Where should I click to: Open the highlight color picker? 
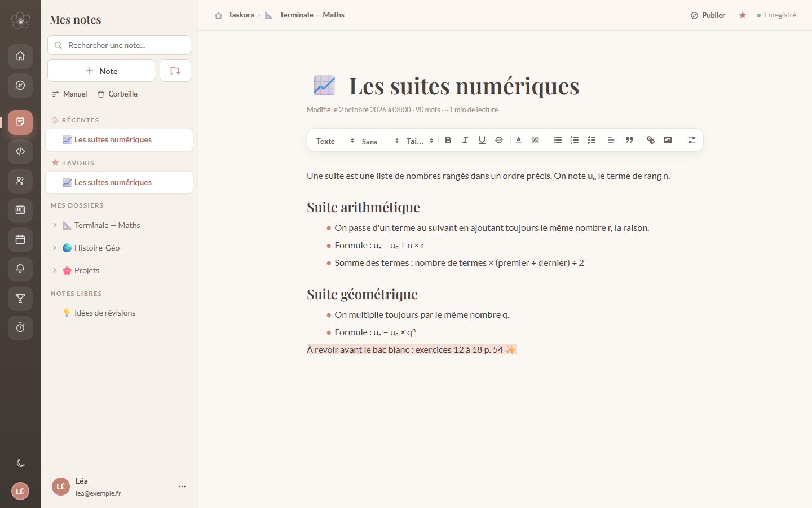tap(535, 140)
